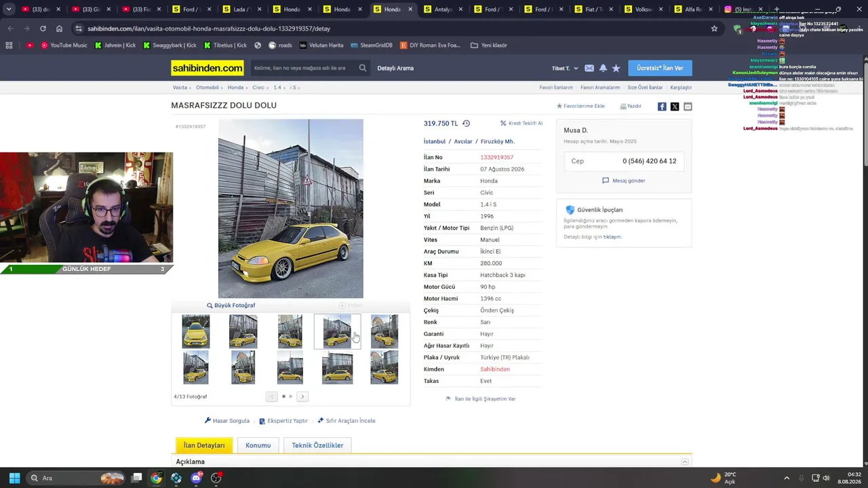Open İlan ile İlgili Şikayetim Var link
This screenshot has height=488, width=868.
481,399
